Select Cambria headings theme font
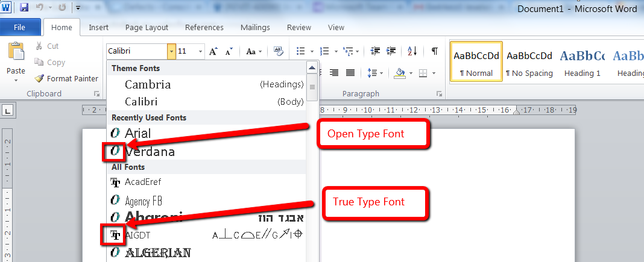The image size is (644, 262). (x=207, y=84)
